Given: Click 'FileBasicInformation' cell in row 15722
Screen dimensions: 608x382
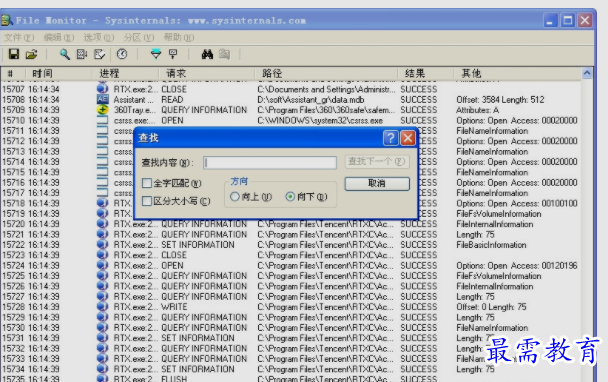Looking at the screenshot, I should [491, 245].
